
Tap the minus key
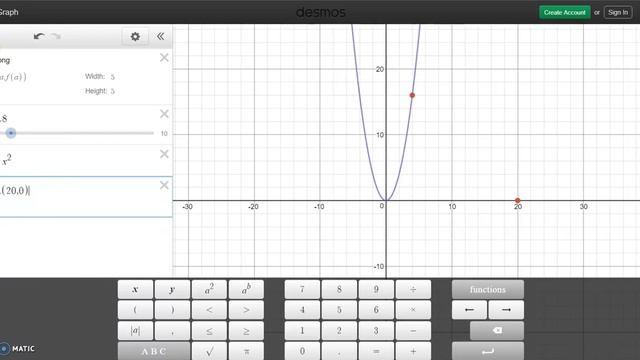coord(413,331)
